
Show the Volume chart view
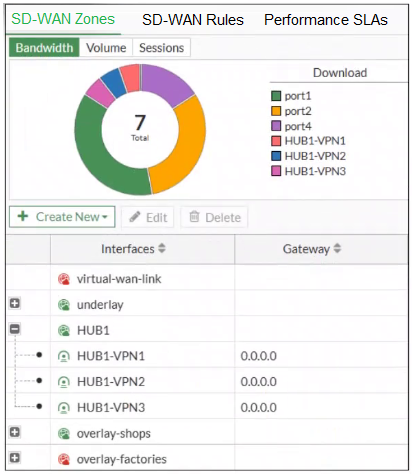point(106,48)
